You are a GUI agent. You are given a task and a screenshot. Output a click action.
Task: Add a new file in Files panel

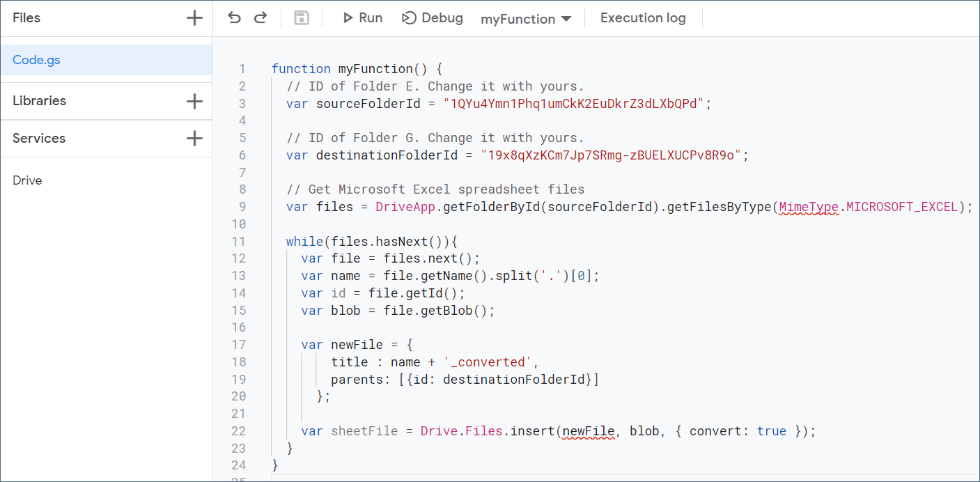(194, 17)
